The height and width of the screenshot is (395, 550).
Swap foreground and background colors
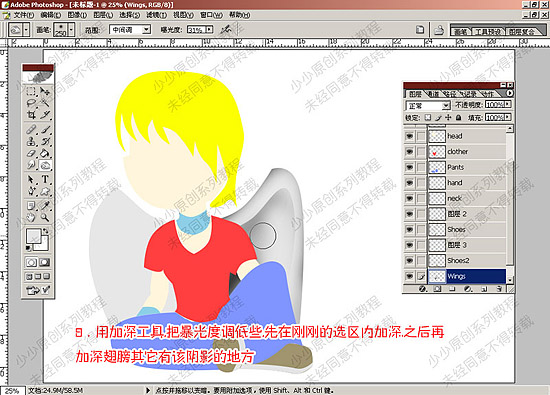point(46,231)
